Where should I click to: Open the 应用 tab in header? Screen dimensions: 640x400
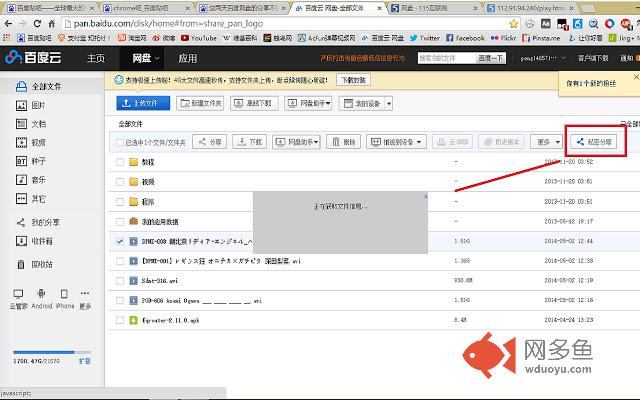[187, 58]
